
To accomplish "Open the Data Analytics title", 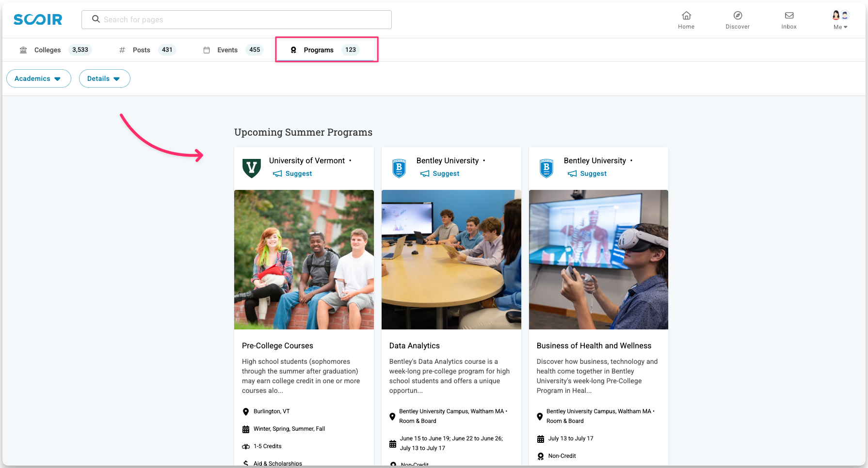I will [415, 345].
